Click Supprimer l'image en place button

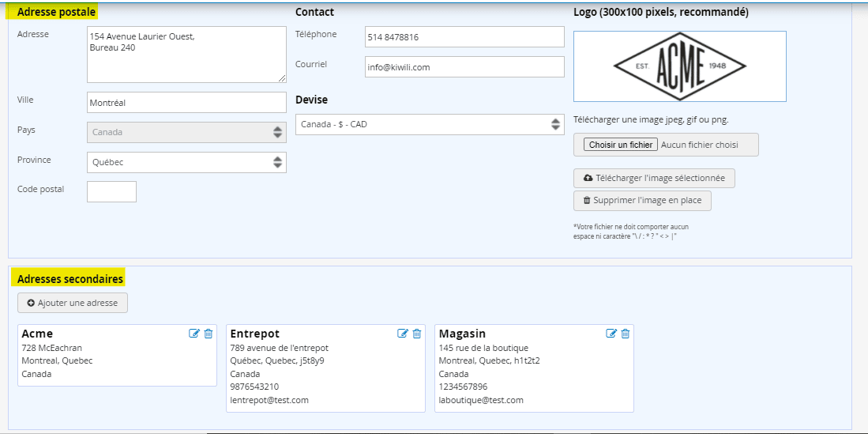642,201
